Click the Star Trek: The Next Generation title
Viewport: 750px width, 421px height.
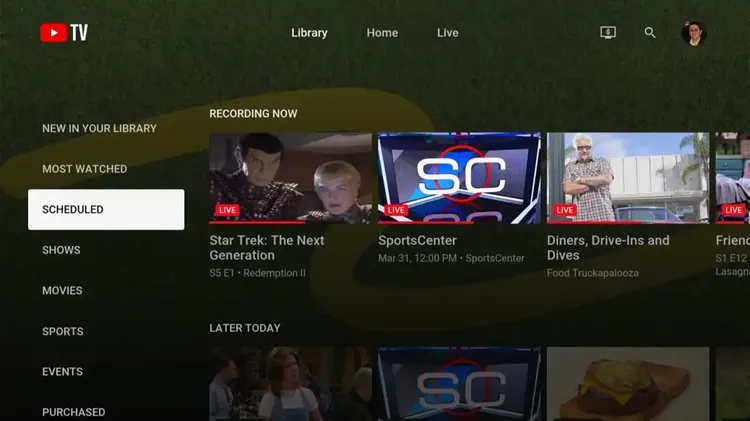coord(267,248)
